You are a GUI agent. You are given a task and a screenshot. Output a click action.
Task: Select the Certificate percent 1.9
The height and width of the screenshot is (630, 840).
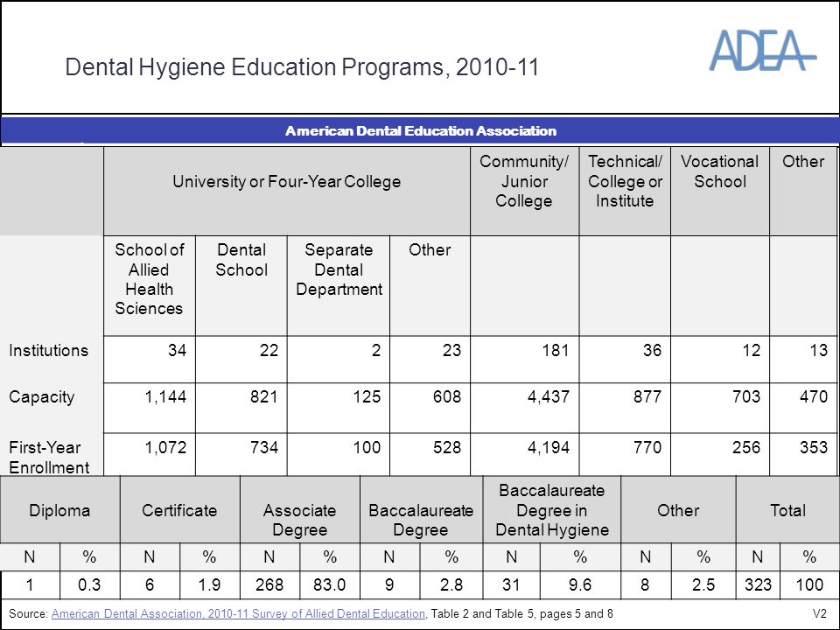(x=209, y=584)
